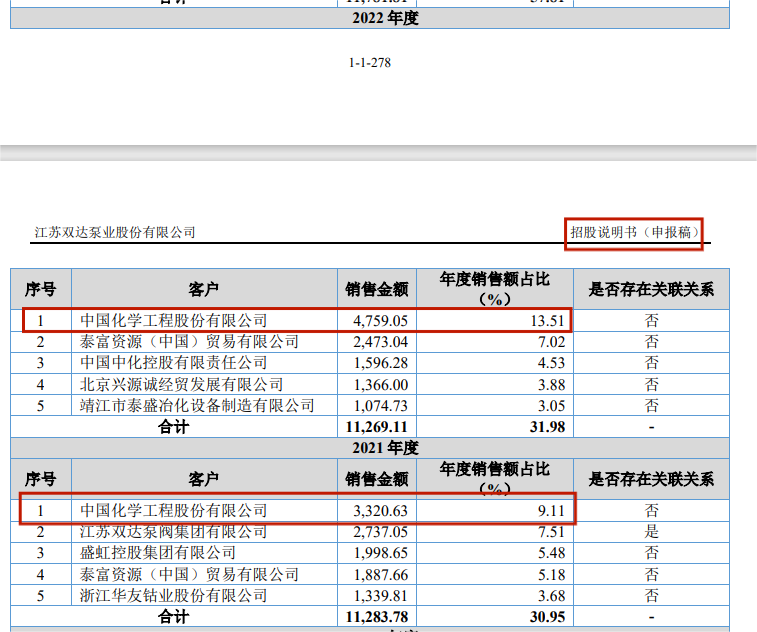Click customer "盛虹控股集团有限公司"

158,553
